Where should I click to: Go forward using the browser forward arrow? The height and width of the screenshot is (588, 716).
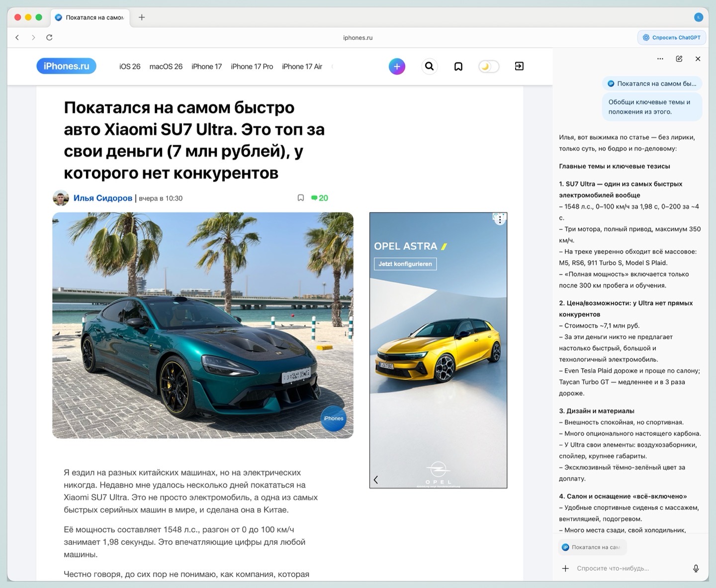point(33,37)
